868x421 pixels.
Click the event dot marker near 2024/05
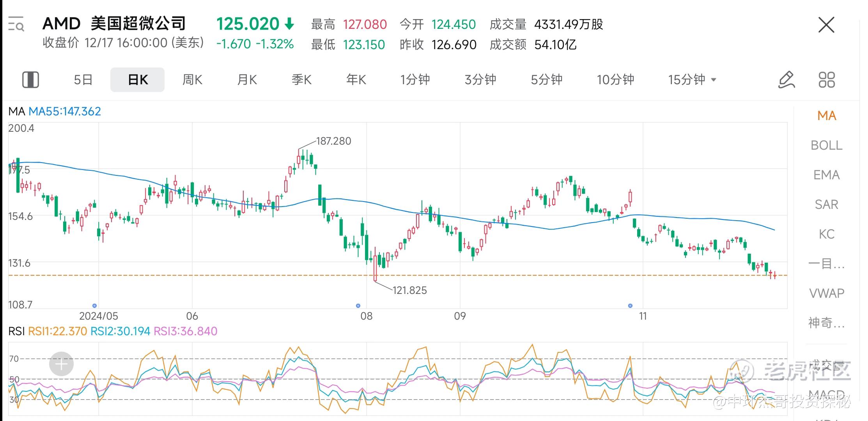(94, 306)
